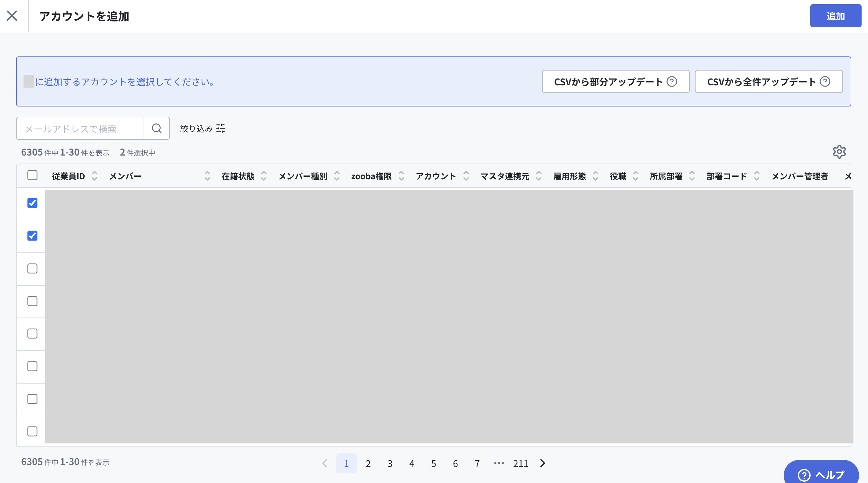Close the アカウントを追加 dialog with X
The height and width of the screenshot is (483, 868).
coord(12,16)
